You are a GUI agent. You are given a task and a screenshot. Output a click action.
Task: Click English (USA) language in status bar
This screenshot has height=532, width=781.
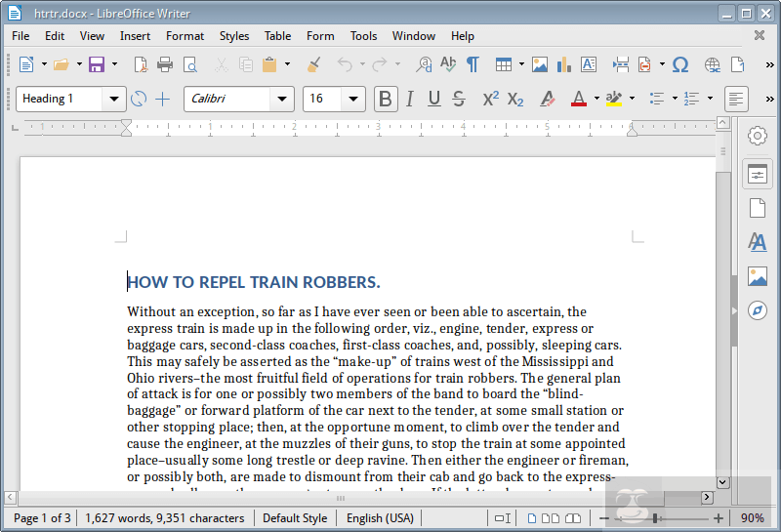380,518
